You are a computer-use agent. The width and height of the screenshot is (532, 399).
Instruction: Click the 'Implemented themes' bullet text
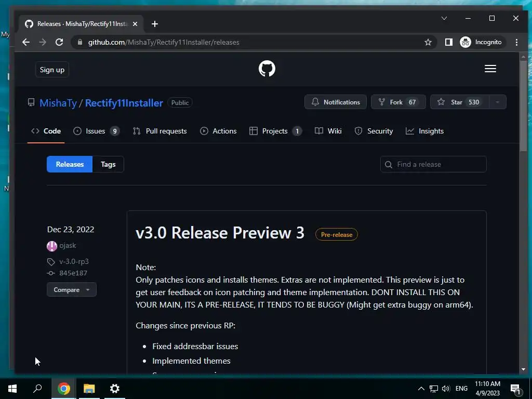191,361
